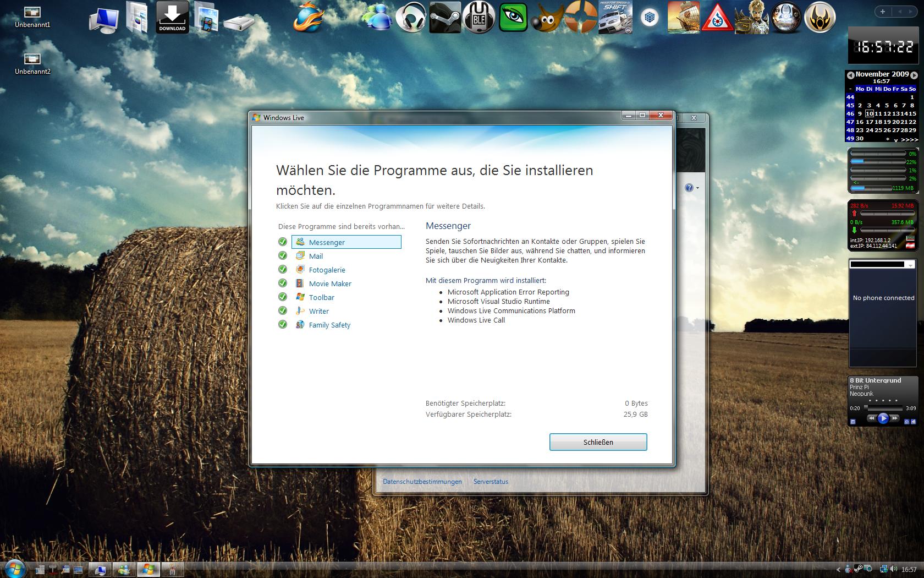
Task: Launch Team Fortress 2 from the dock
Action: 580,18
